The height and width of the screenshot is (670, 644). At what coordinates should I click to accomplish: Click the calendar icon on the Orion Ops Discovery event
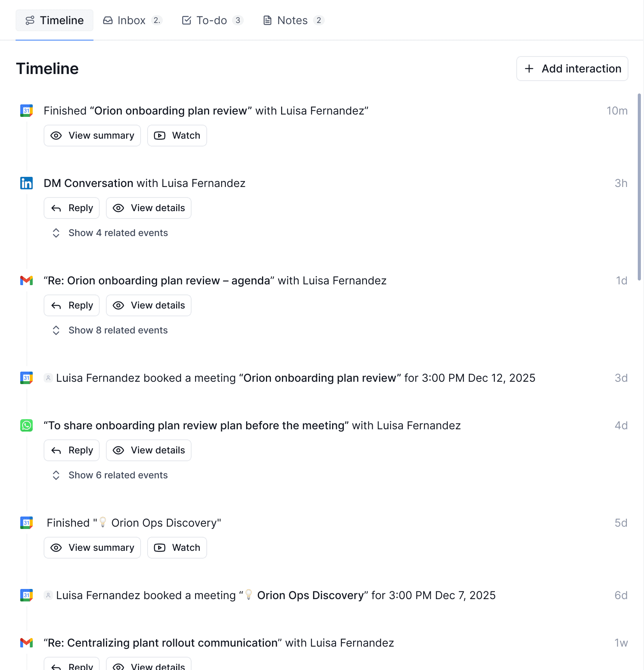pyautogui.click(x=26, y=522)
